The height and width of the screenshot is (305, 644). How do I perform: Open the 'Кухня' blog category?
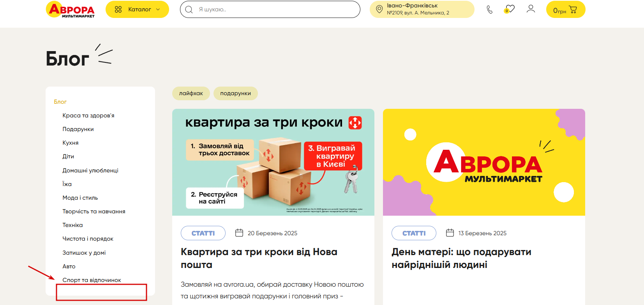[x=71, y=143]
